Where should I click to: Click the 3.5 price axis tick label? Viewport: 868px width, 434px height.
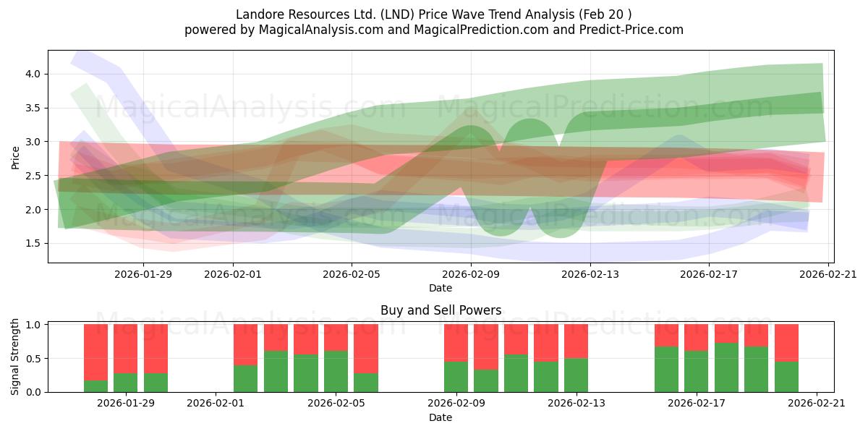tap(35, 108)
